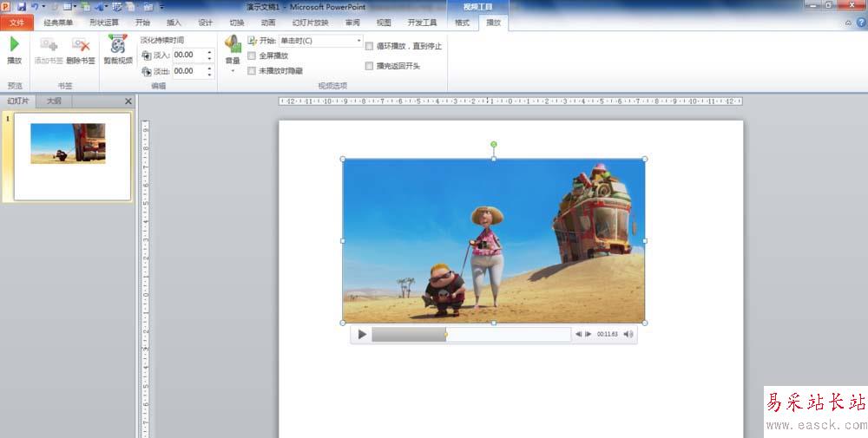
Task: Switch to the 大纲 Outline pane tab
Action: click(54, 101)
